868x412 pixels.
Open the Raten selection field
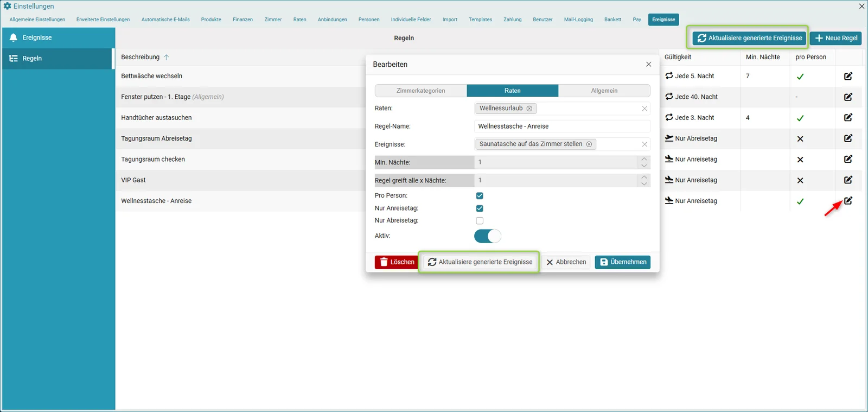click(562, 108)
